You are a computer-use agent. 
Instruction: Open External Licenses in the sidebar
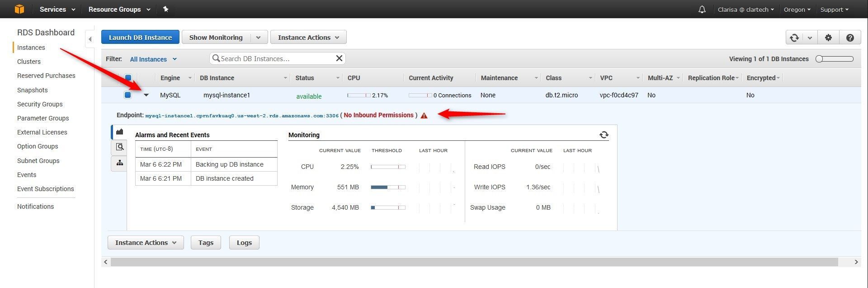click(x=42, y=132)
